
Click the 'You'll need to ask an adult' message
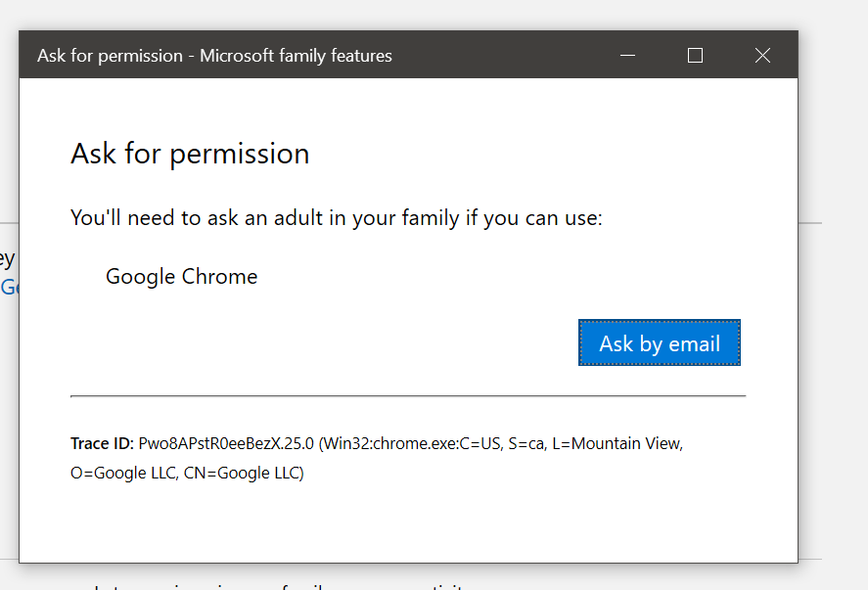pyautogui.click(x=336, y=218)
